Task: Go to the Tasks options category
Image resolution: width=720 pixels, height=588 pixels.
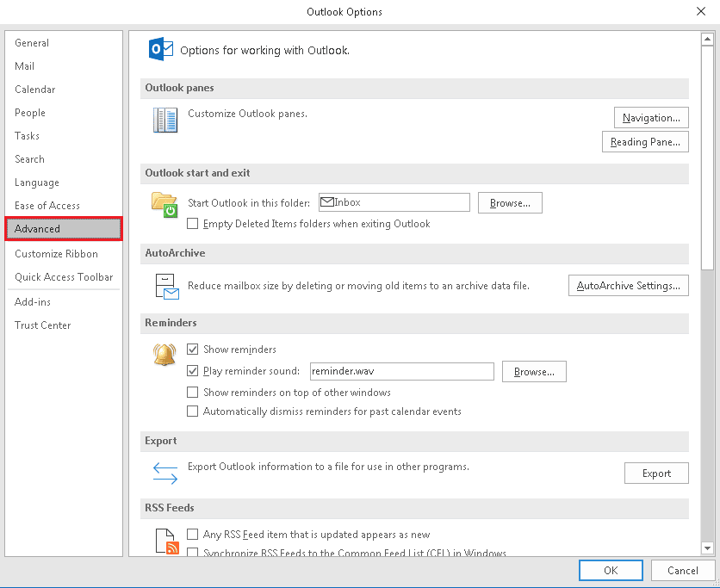Action: (64, 136)
